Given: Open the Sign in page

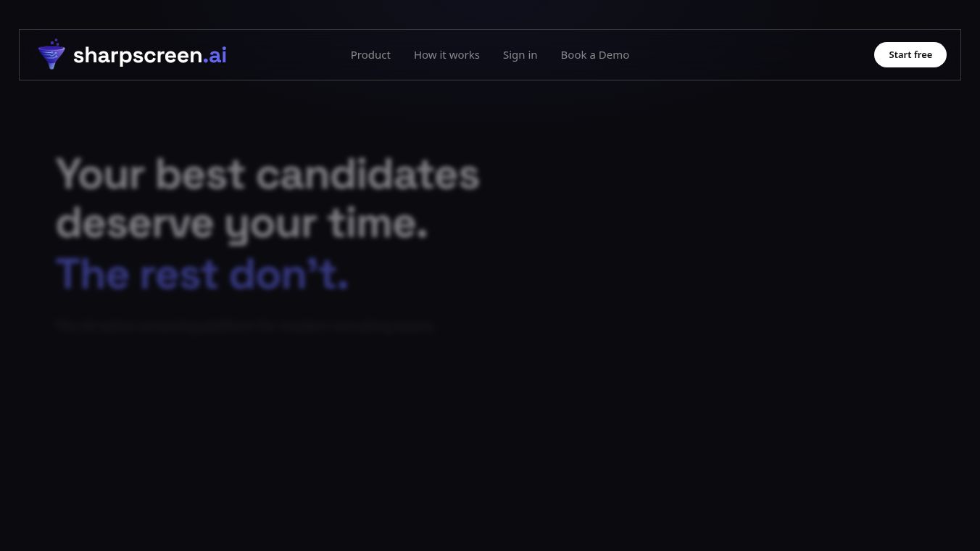Looking at the screenshot, I should point(520,55).
